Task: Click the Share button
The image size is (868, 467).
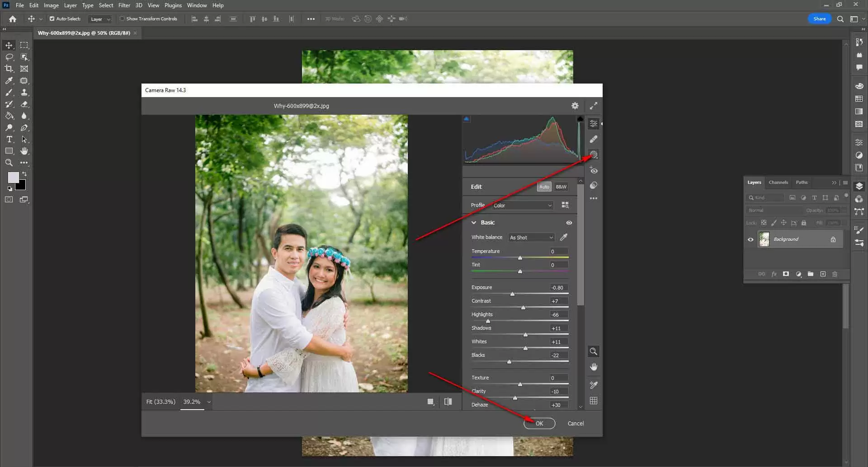Action: point(819,19)
